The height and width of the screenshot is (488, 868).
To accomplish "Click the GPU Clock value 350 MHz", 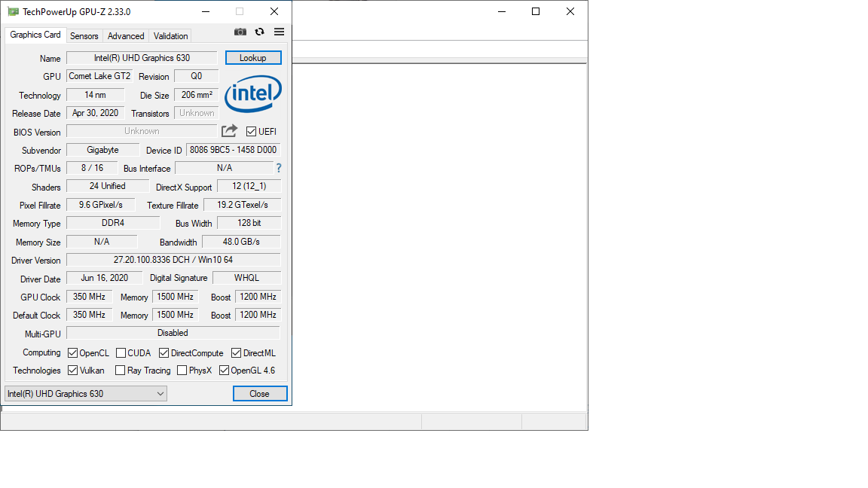I will (89, 297).
